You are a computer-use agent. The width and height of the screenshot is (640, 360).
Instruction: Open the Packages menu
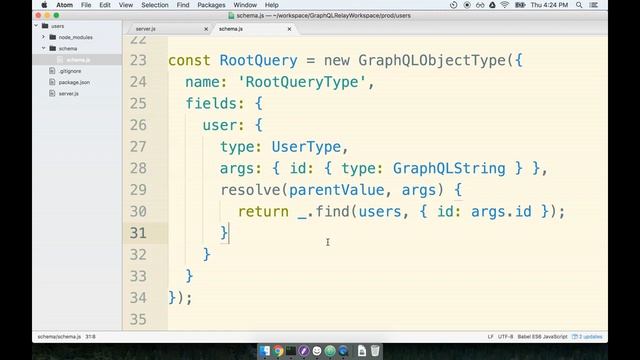[x=211, y=5]
